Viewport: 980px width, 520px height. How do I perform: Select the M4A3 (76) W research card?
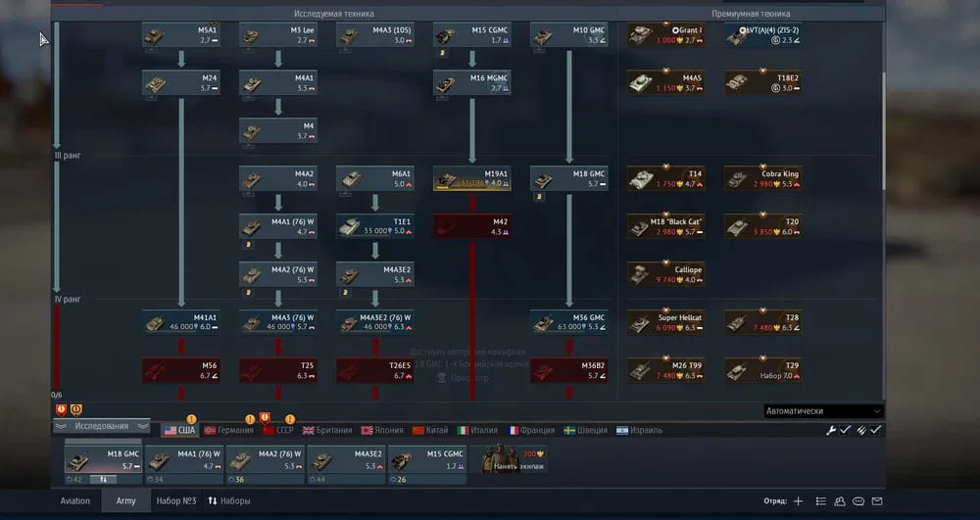pos(277,323)
